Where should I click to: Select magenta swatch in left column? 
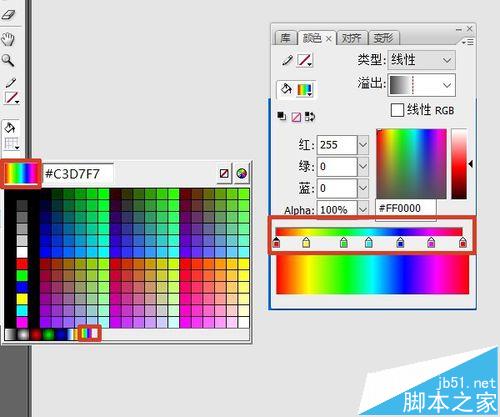pos(22,322)
